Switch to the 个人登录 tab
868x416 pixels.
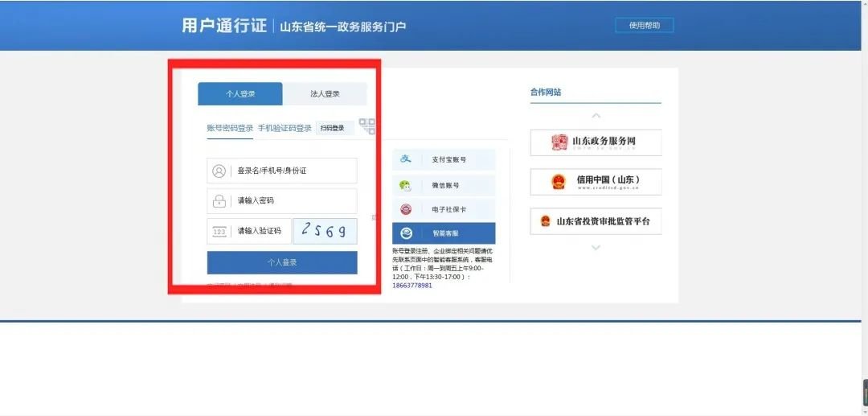(x=240, y=93)
